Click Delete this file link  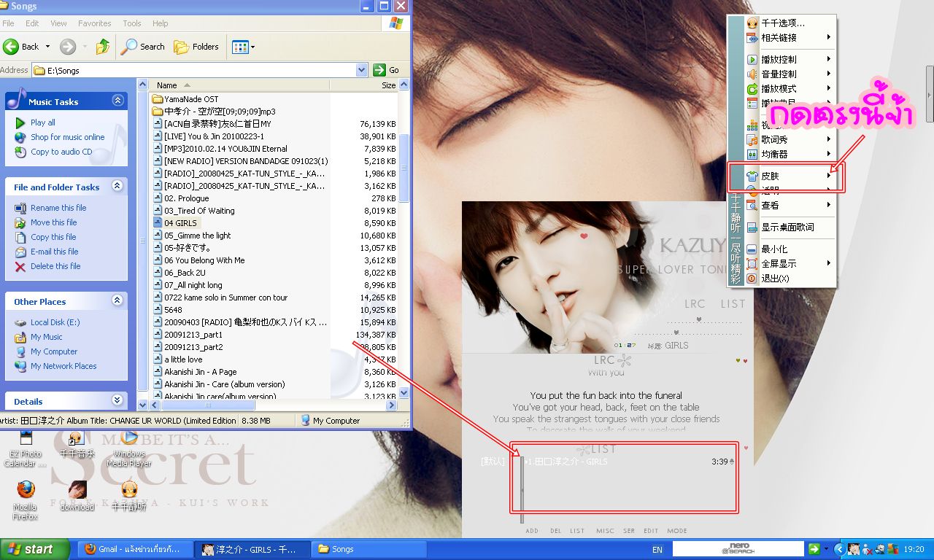point(55,266)
